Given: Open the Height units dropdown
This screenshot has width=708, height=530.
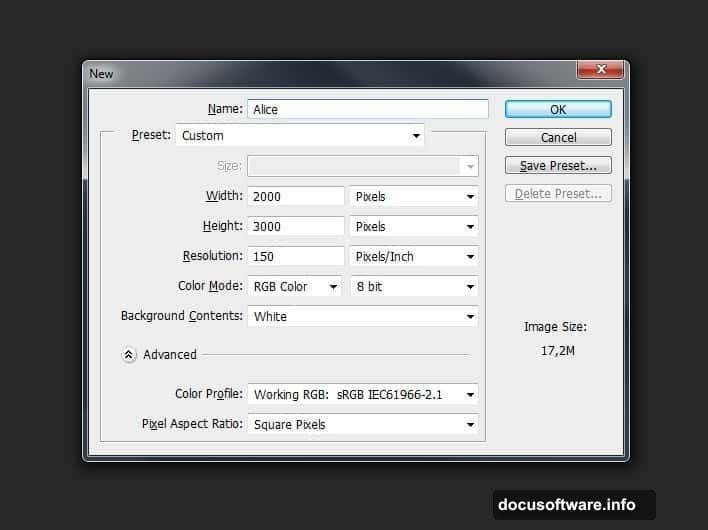Looking at the screenshot, I should (413, 227).
